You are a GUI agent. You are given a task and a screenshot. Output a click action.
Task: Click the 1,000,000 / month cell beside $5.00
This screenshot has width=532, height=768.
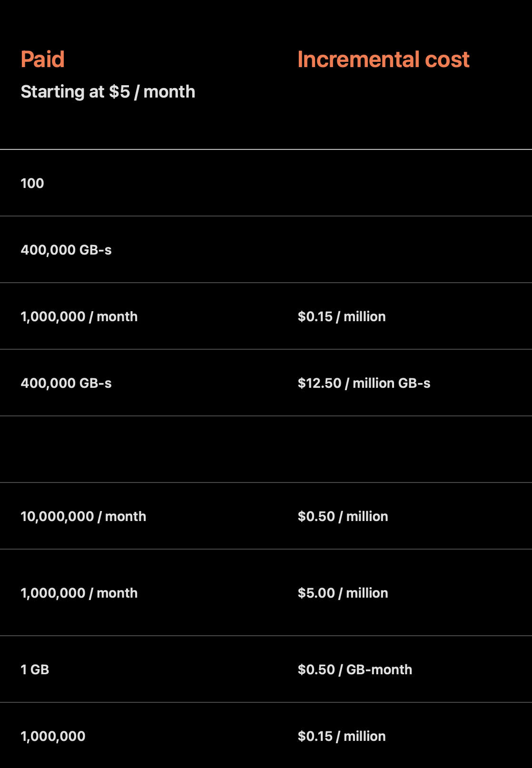[79, 593]
